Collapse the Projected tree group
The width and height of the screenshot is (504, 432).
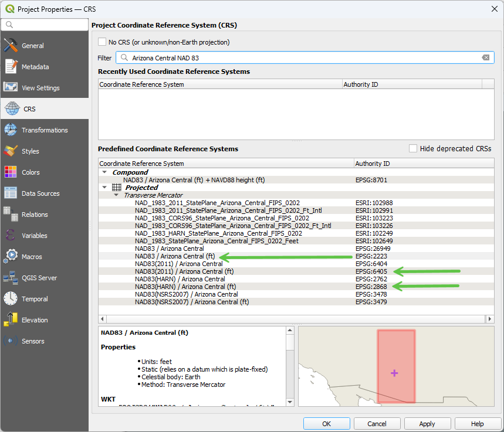point(104,188)
